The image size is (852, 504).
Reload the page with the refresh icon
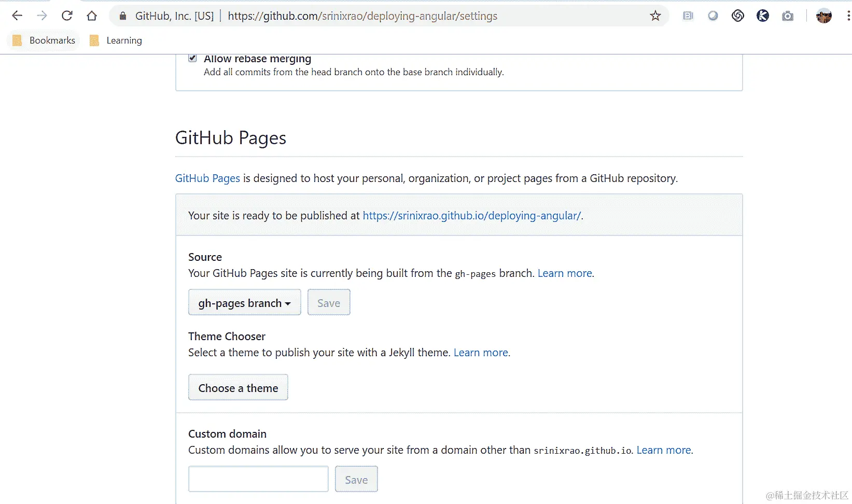67,16
